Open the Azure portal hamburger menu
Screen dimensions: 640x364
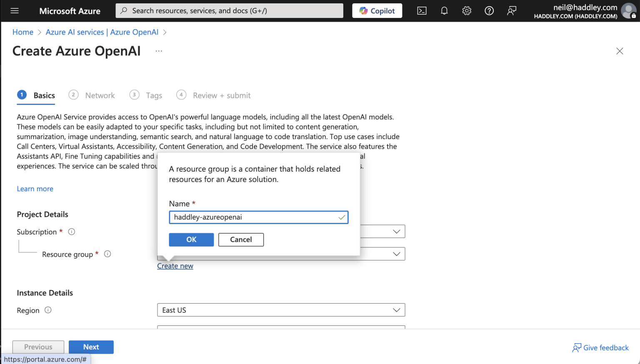coord(15,11)
